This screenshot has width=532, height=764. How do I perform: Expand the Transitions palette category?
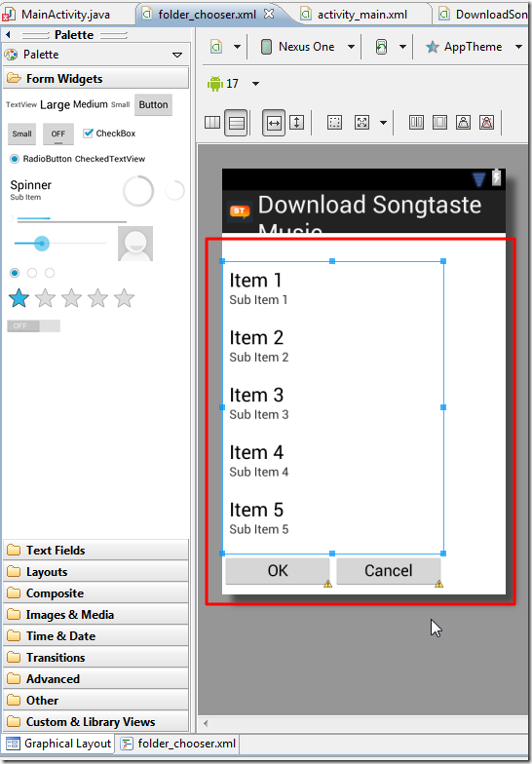(95, 657)
